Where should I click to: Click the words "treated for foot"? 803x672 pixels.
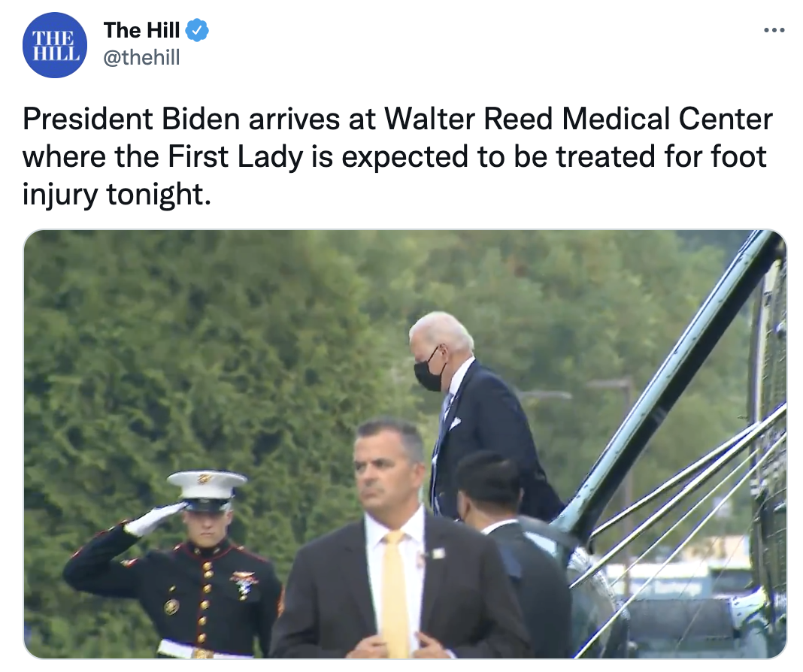tap(661, 157)
